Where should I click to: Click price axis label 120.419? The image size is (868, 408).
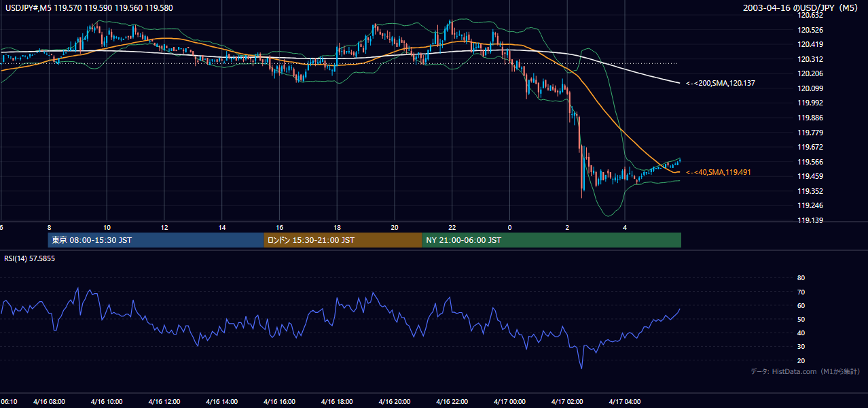coord(812,45)
